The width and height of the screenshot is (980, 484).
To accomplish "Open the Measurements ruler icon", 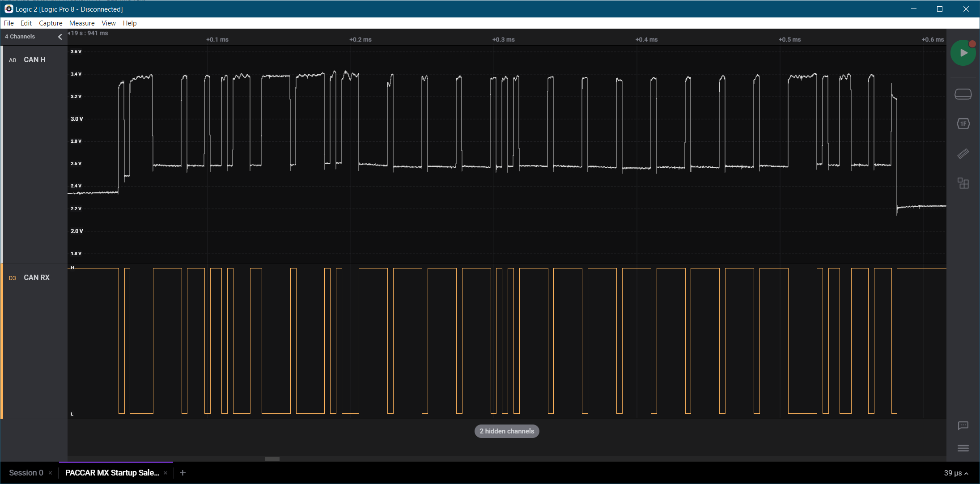I will click(963, 154).
